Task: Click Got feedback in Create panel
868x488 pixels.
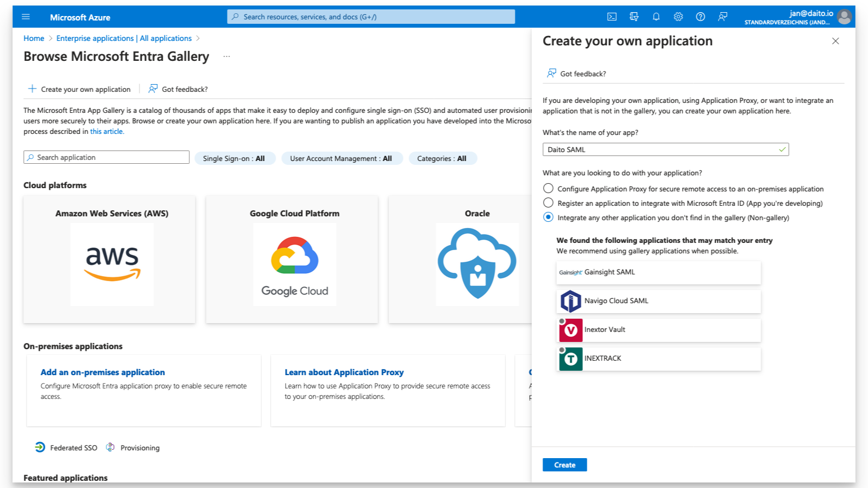Action: [x=576, y=74]
